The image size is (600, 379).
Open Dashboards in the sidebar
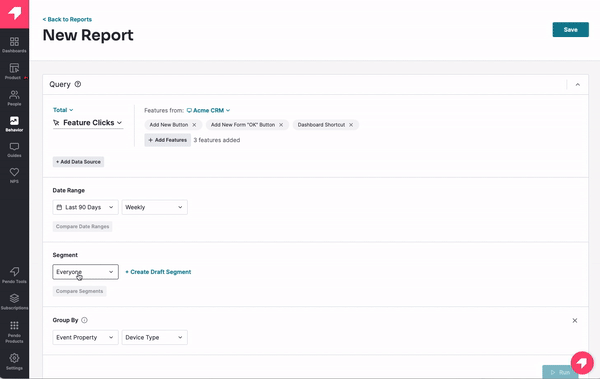tap(14, 44)
